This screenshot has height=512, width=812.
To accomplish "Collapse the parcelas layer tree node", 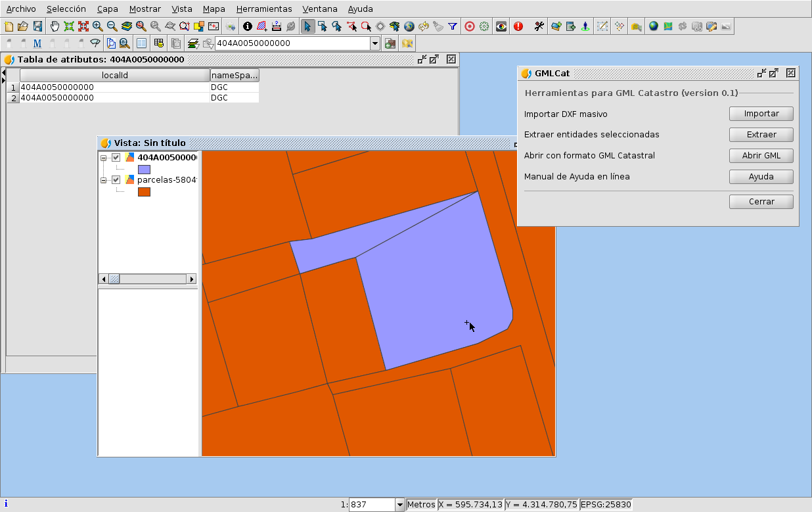I will 103,180.
